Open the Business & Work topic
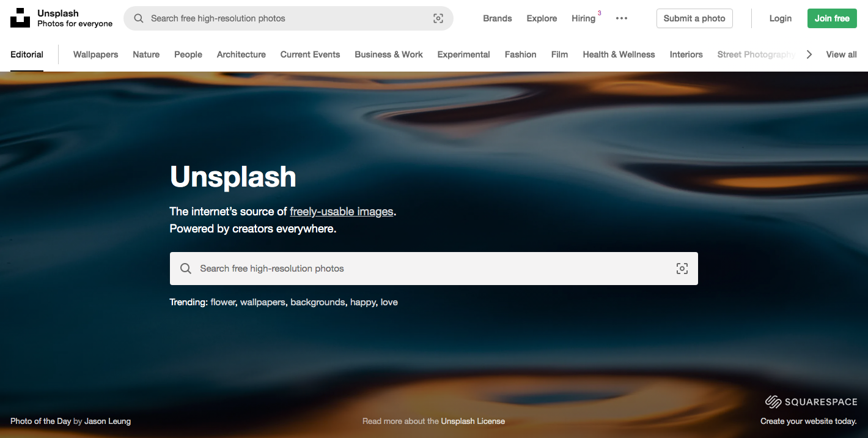 pyautogui.click(x=389, y=54)
